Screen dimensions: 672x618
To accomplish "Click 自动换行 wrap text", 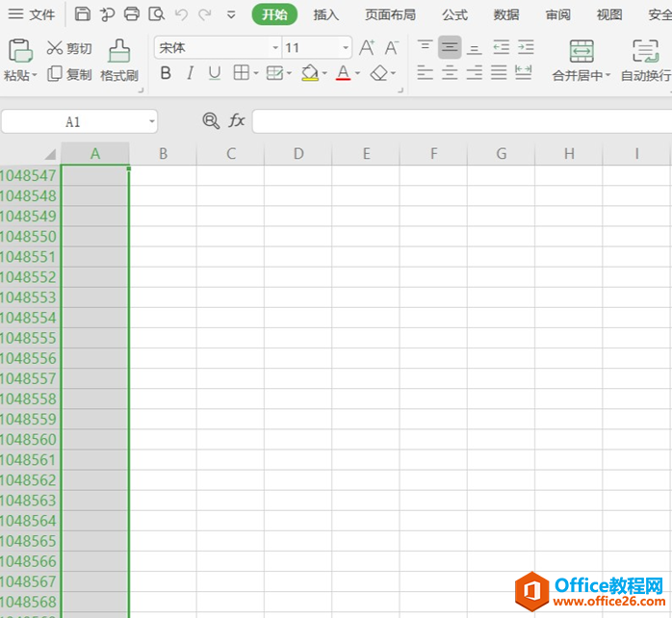I will coord(646,61).
